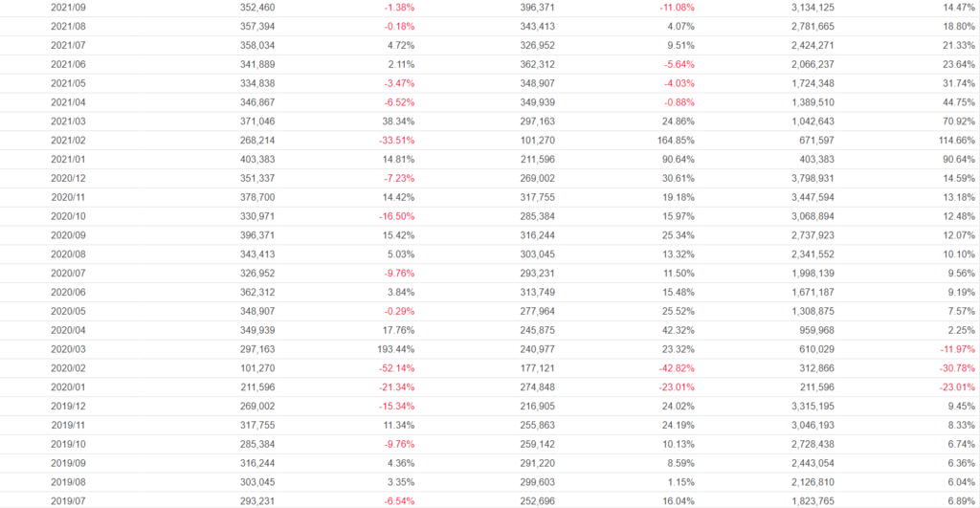Select the 2020/03 month cell
Screen dimensions: 980x508
(67, 349)
